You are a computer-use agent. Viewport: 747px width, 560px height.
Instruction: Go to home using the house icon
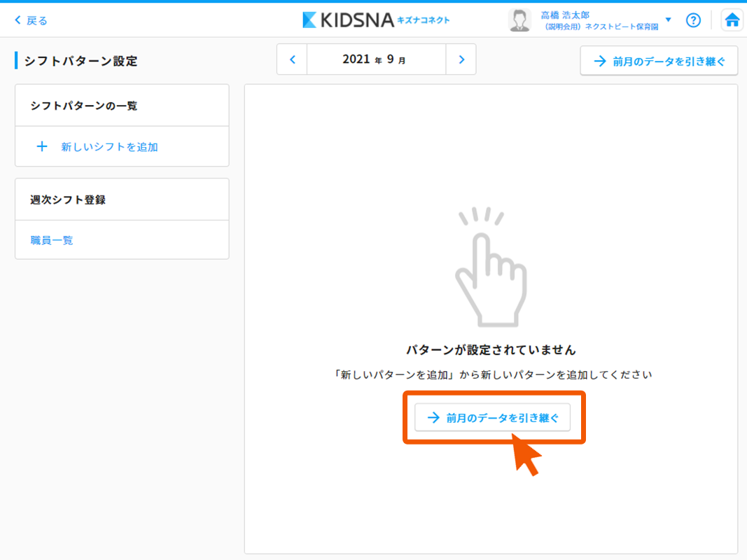[732, 20]
